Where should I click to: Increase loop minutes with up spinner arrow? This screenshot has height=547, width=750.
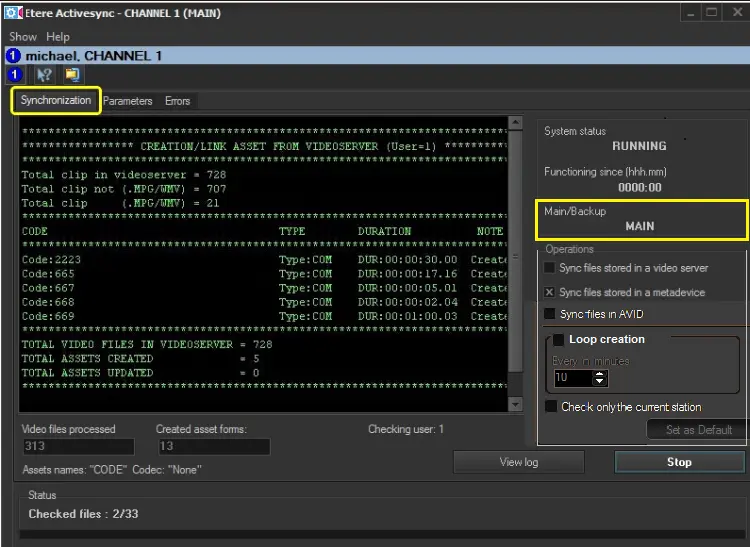pyautogui.click(x=600, y=374)
